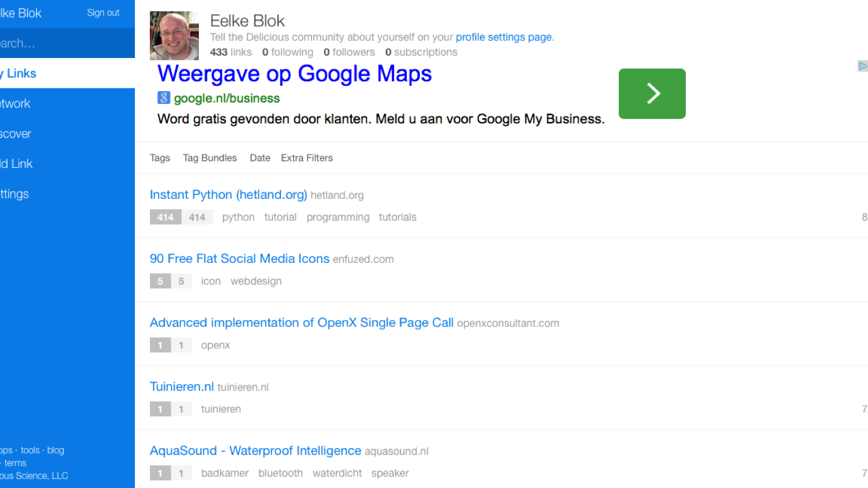Screen dimensions: 868x488
Task: Open the Tag Bundles filter
Action: point(209,158)
